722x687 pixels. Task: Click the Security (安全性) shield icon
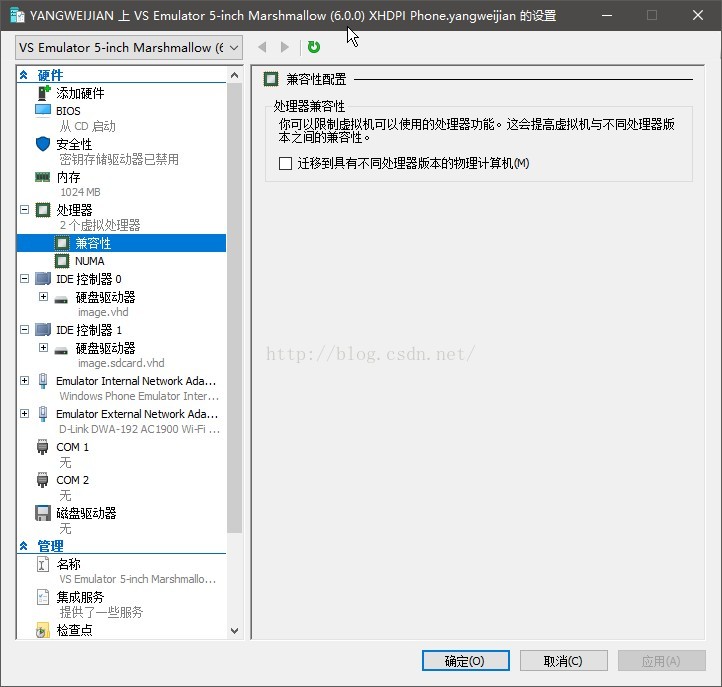(x=43, y=144)
